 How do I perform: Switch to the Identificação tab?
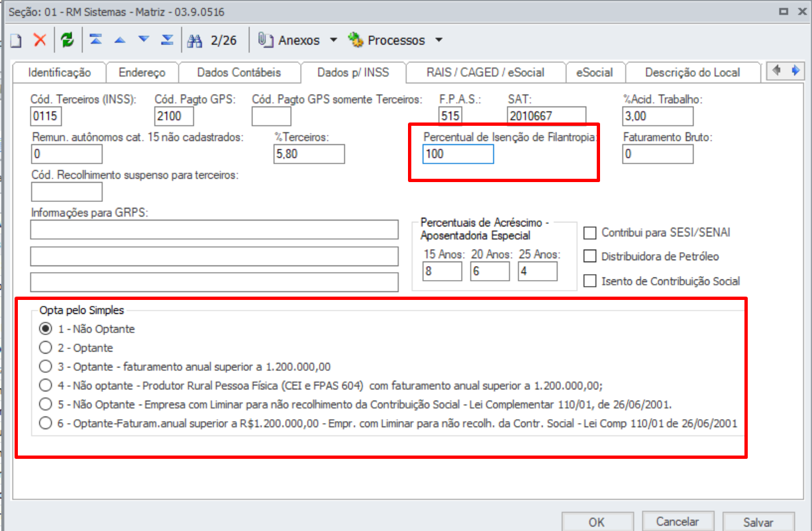tap(60, 72)
